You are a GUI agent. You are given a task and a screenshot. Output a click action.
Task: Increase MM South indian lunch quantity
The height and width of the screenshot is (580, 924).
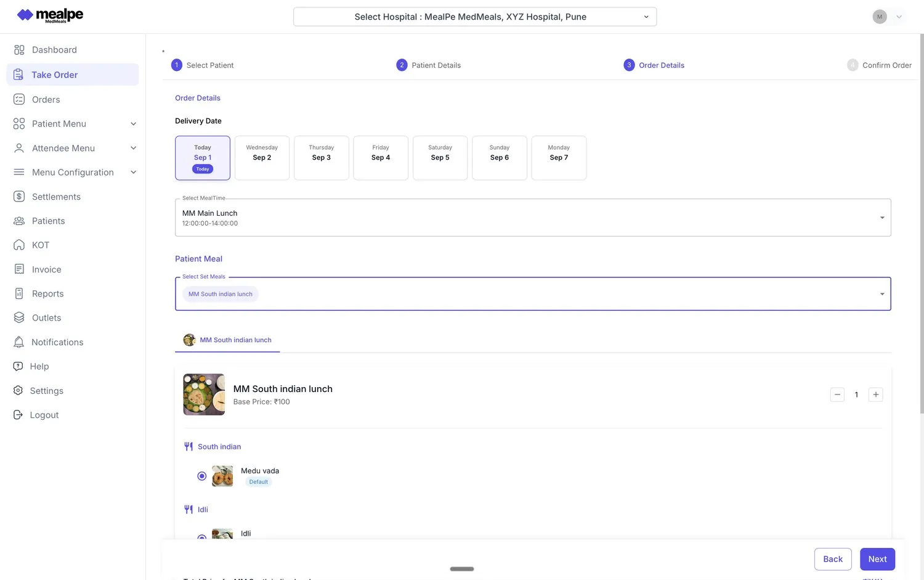tap(875, 394)
